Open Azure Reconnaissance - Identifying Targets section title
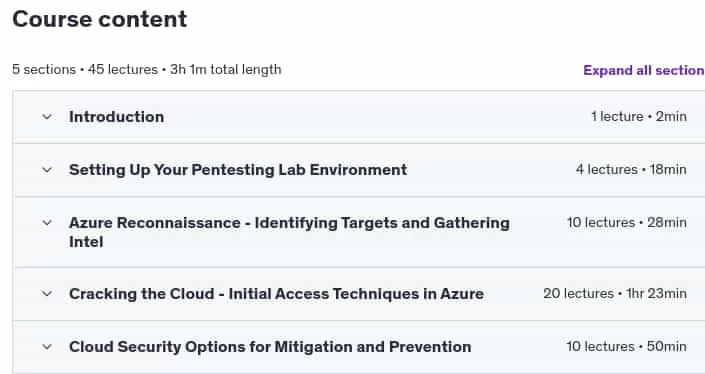This screenshot has width=705, height=374. point(289,232)
